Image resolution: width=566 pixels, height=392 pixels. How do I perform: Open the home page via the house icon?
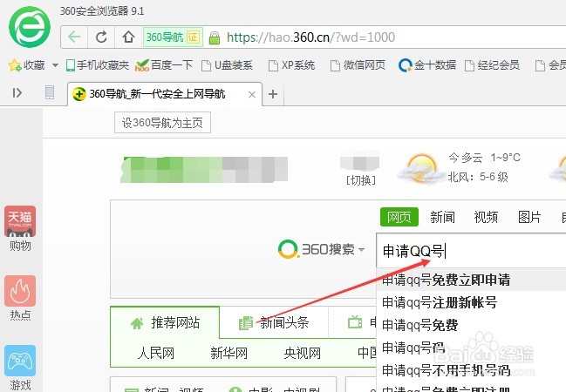point(128,37)
